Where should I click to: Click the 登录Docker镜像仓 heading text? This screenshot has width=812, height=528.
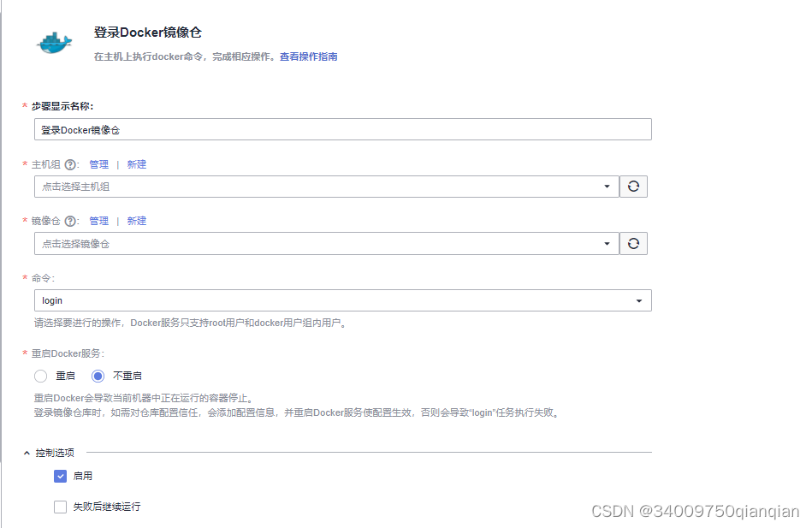click(x=147, y=33)
